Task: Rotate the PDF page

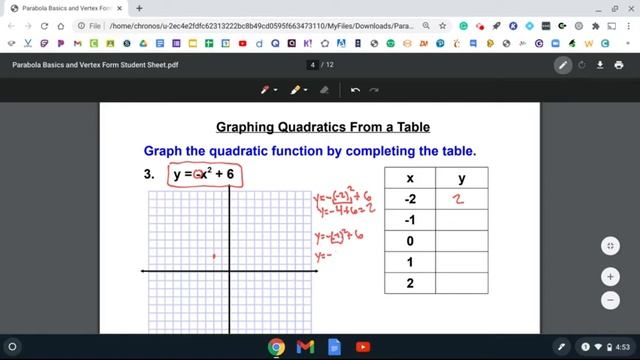Action: tap(582, 65)
